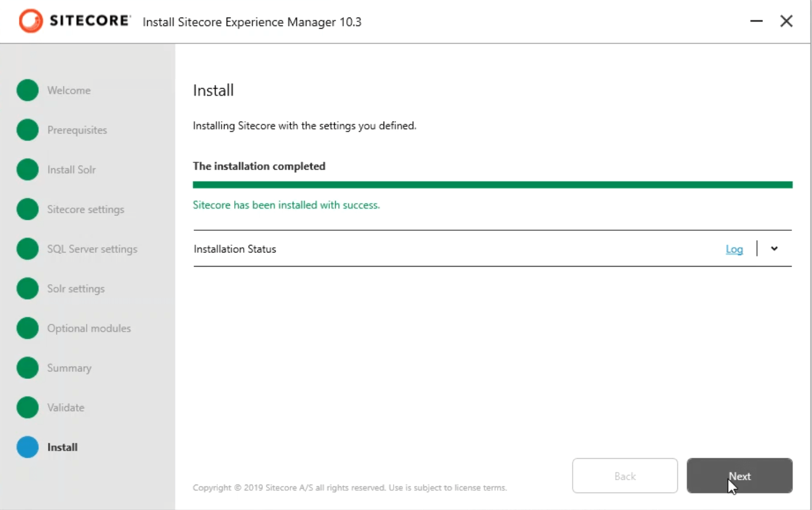Click the SQL Server settings step circle
The height and width of the screenshot is (510, 812).
(x=28, y=249)
